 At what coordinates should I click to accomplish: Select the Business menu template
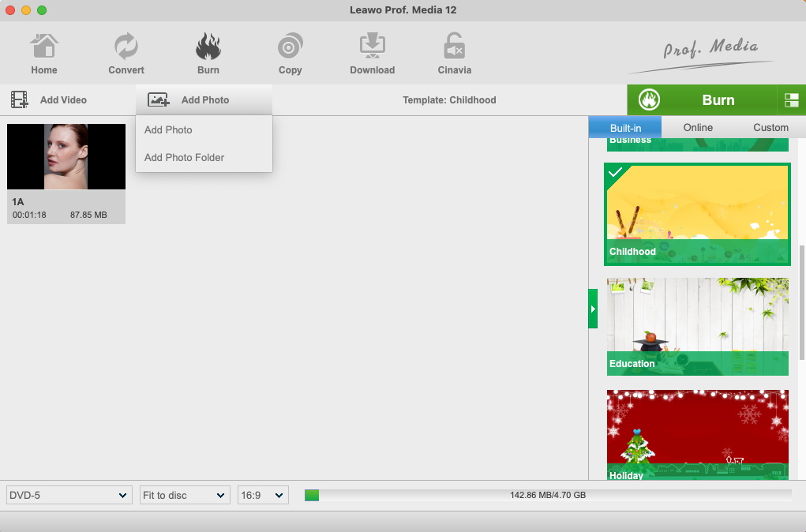698,144
